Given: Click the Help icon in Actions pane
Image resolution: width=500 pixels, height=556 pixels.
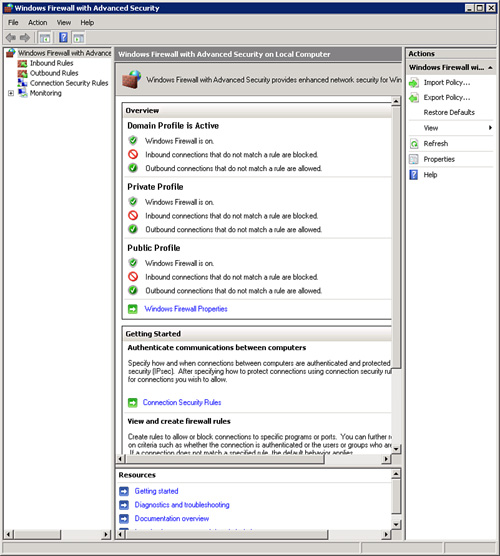Looking at the screenshot, I should [414, 175].
